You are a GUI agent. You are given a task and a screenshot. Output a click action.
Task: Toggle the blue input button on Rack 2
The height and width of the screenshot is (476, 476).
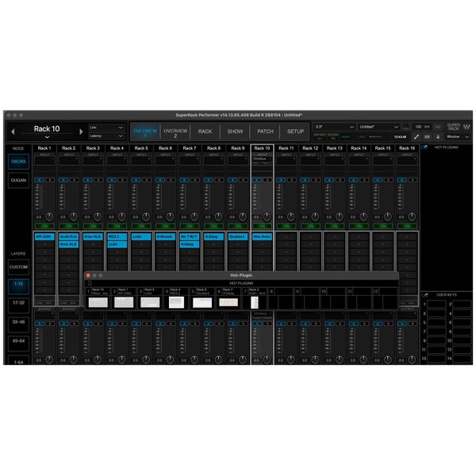pyautogui.click(x=63, y=180)
